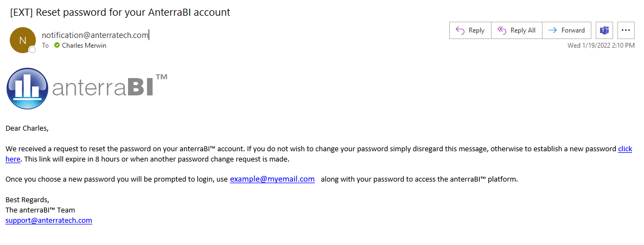The height and width of the screenshot is (245, 644).
Task: Select recipient name Charles Merwin
Action: click(x=84, y=46)
